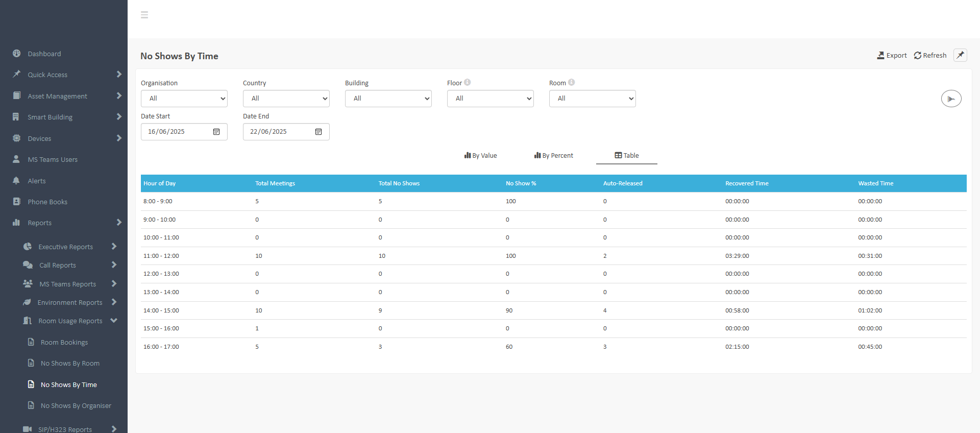Click recovered time value 03:29:00

coord(737,256)
